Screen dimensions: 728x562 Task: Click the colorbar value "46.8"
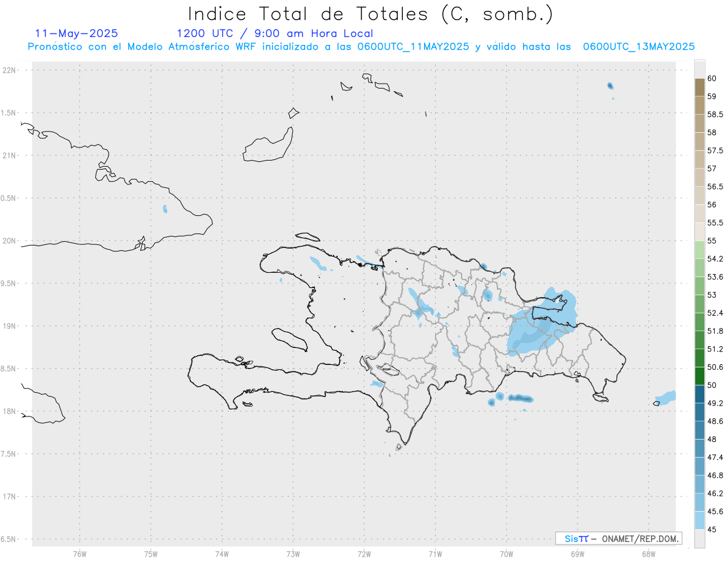click(715, 475)
